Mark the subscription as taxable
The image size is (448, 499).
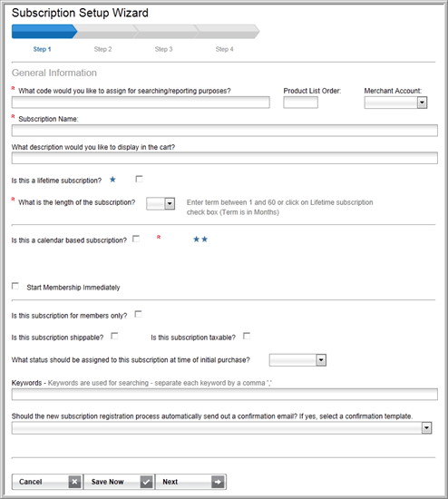(x=247, y=336)
